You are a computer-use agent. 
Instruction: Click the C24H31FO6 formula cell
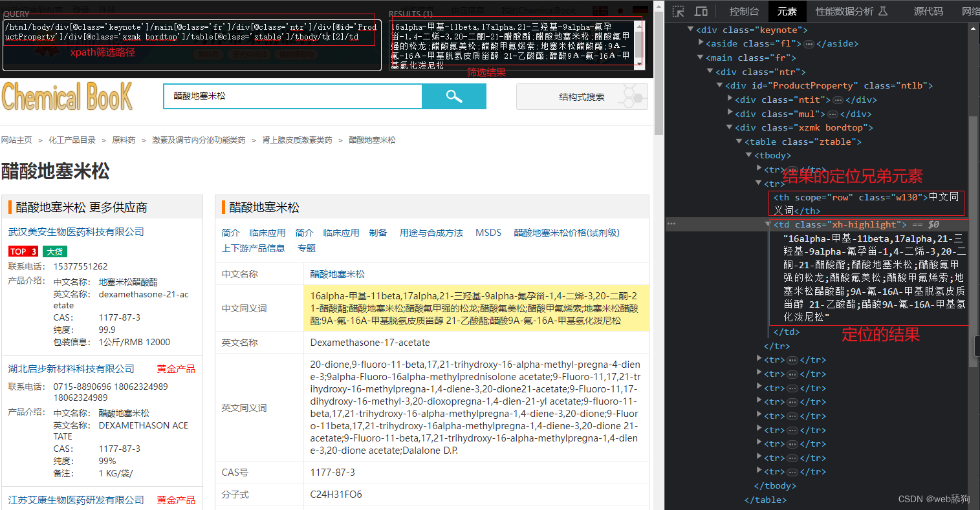(476, 494)
